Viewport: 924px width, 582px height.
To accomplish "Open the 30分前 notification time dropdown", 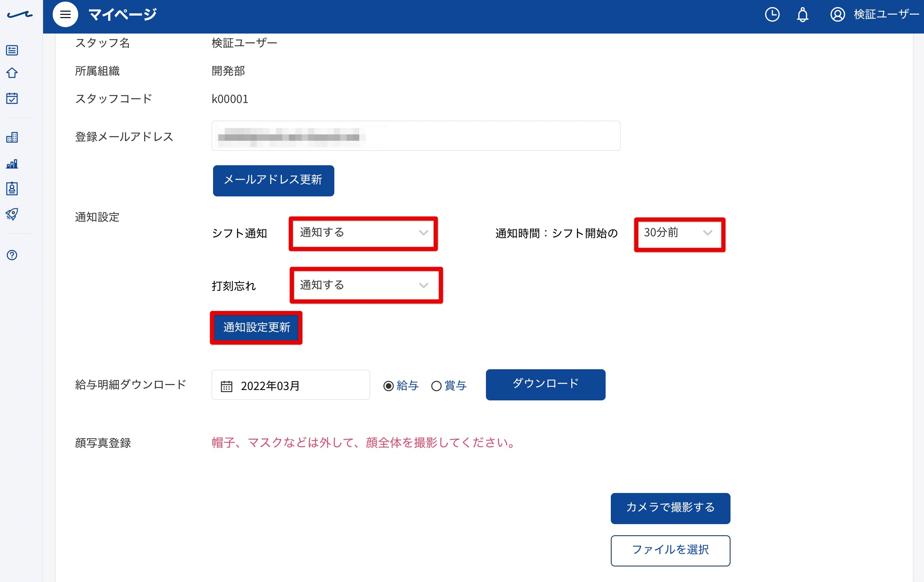I will tap(679, 234).
